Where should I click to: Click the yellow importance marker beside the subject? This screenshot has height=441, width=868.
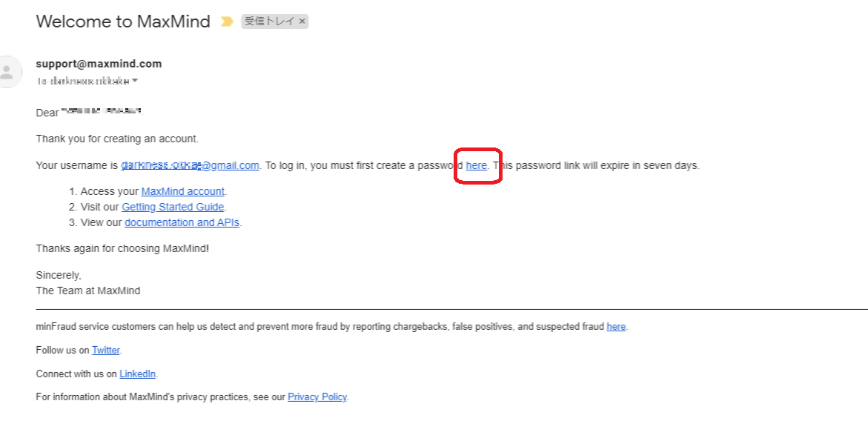coord(227,21)
